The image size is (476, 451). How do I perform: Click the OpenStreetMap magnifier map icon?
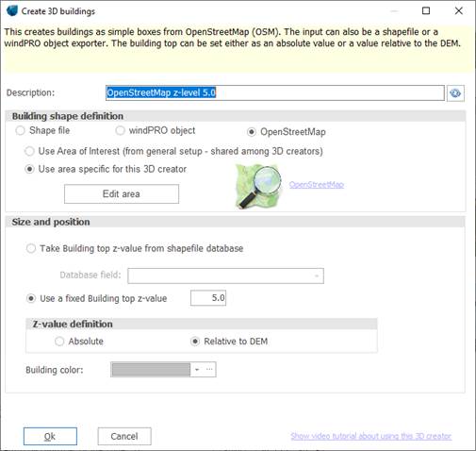[259, 186]
